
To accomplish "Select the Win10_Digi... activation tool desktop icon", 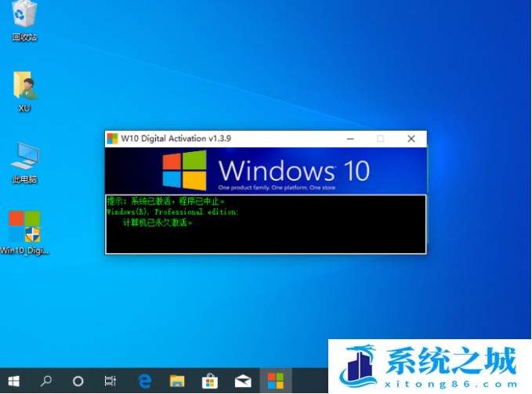I will pyautogui.click(x=24, y=233).
